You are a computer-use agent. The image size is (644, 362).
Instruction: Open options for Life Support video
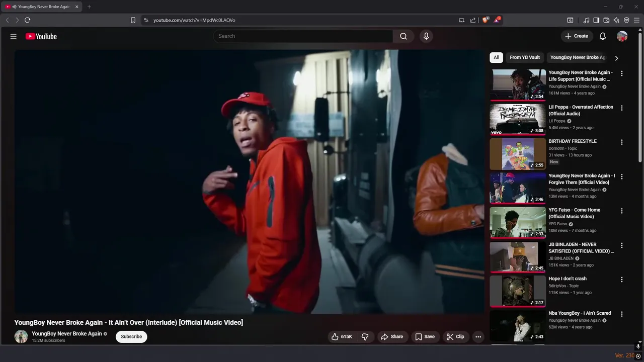[x=622, y=73]
